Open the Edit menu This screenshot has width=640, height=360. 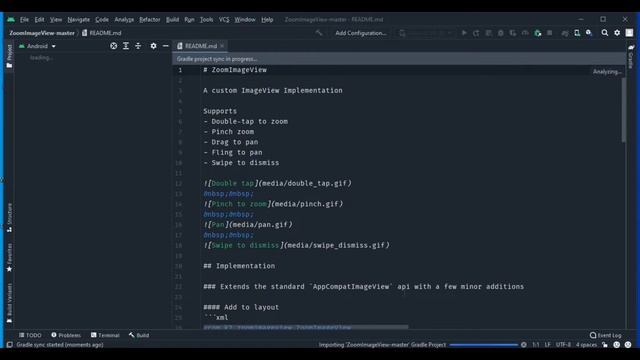pos(39,20)
